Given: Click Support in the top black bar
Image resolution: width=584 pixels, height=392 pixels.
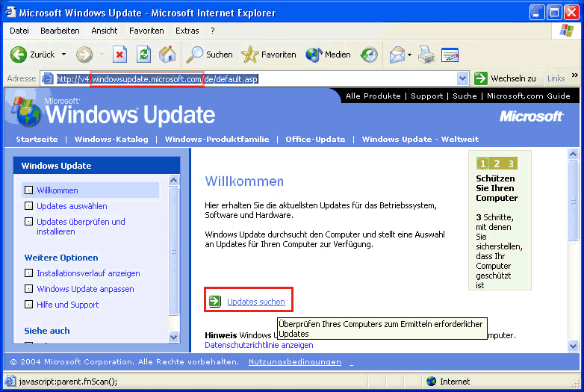Looking at the screenshot, I should (x=427, y=96).
